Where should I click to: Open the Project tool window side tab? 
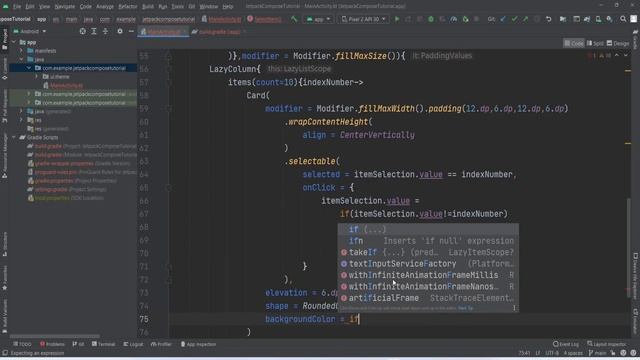click(x=4, y=40)
